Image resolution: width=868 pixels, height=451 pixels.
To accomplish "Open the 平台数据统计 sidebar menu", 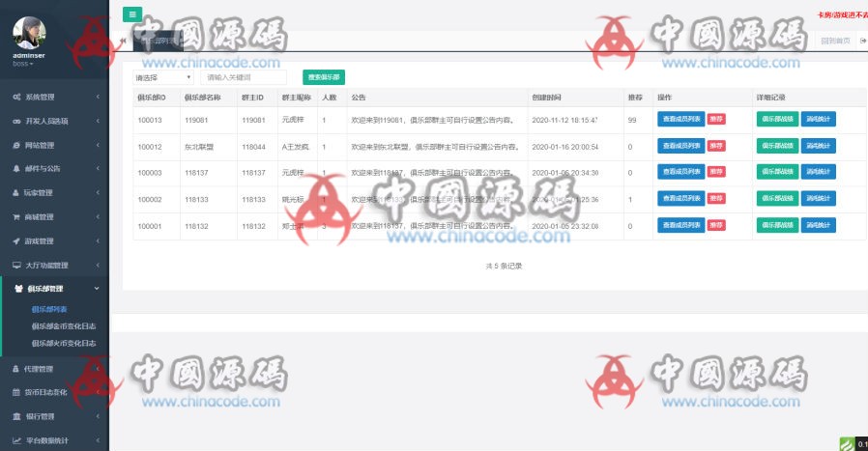I will (x=54, y=440).
